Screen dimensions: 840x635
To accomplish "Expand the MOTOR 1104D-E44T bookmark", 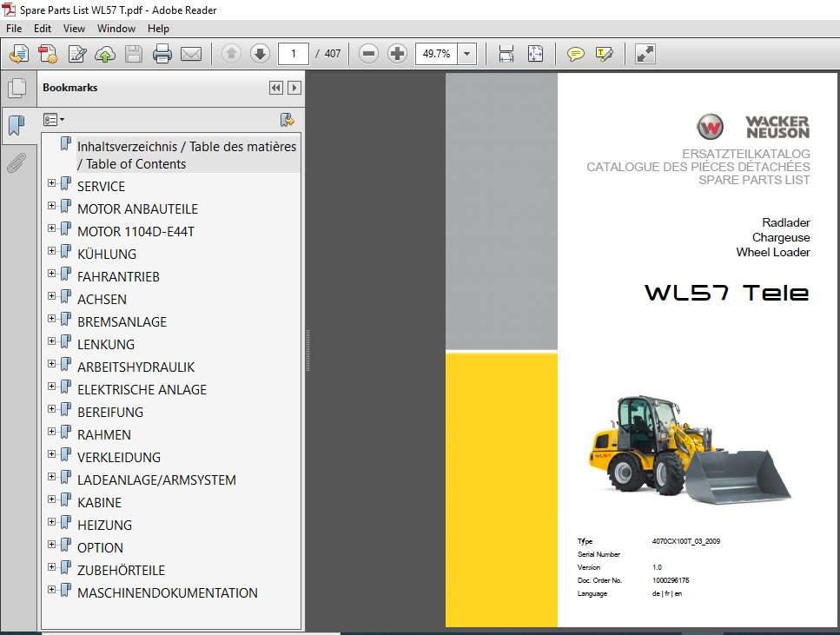I will (51, 228).
